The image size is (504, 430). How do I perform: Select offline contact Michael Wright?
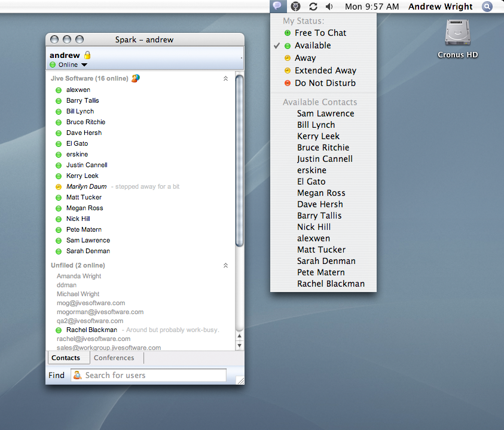pyautogui.click(x=78, y=294)
